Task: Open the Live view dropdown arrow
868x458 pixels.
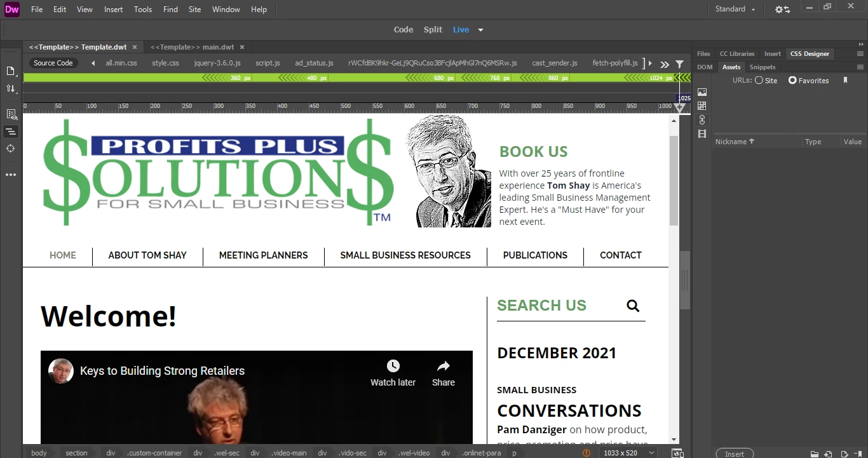Action: [x=481, y=30]
